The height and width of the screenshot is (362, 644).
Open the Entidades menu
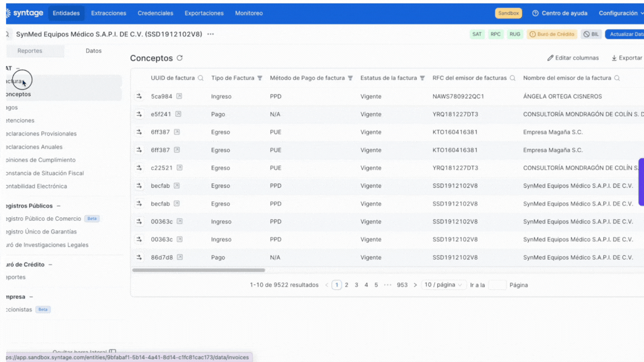click(x=66, y=13)
